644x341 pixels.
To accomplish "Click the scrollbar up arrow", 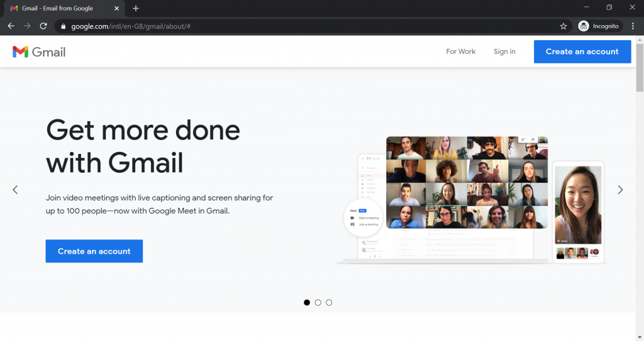I will [640, 40].
